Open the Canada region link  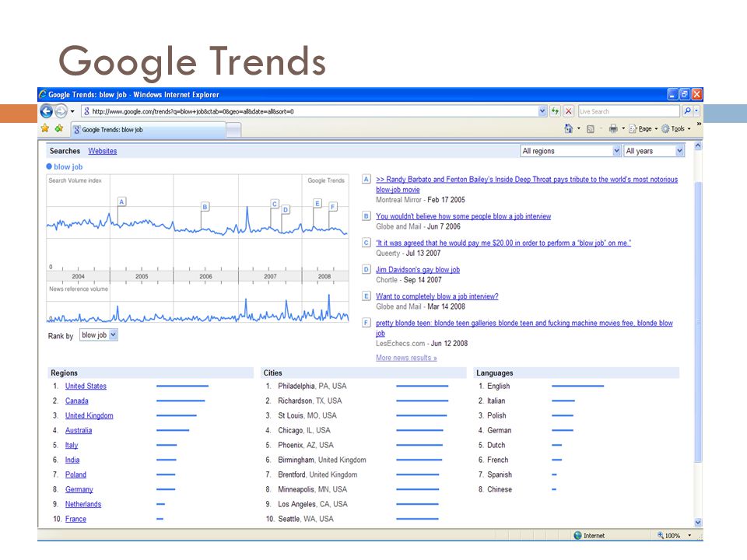tap(77, 401)
